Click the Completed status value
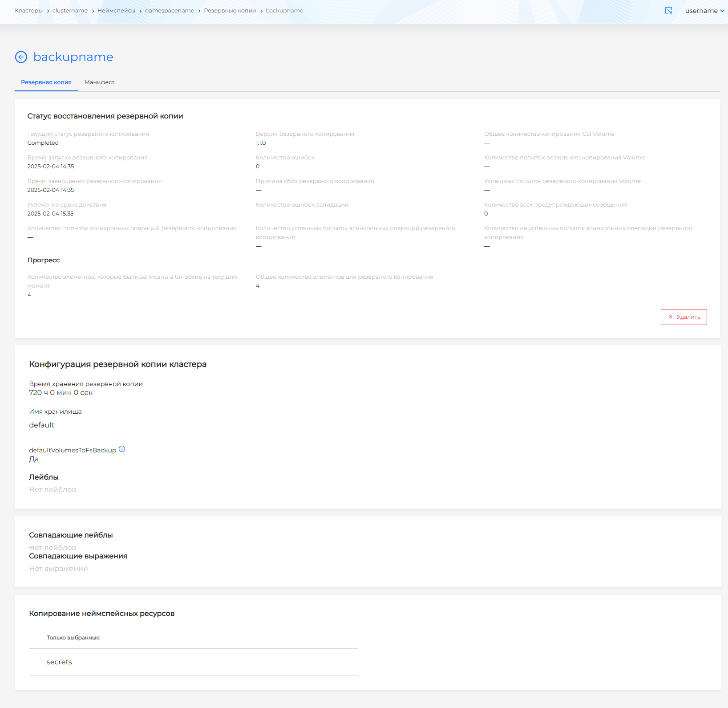728x708 pixels. (43, 143)
